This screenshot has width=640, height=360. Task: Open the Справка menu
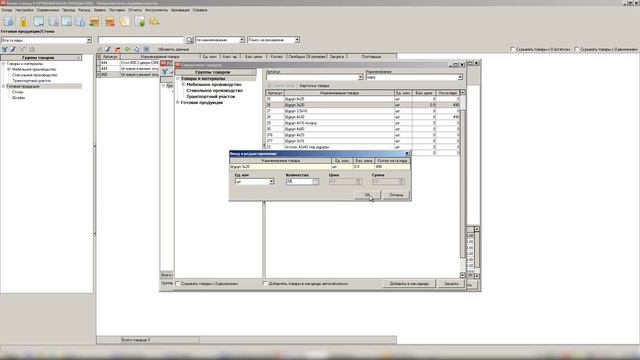[x=200, y=10]
